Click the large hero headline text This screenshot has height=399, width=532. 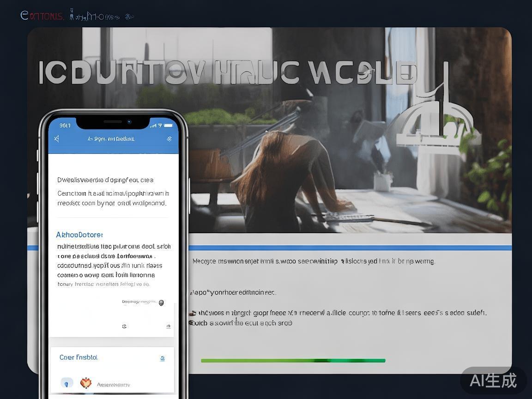[x=226, y=73]
